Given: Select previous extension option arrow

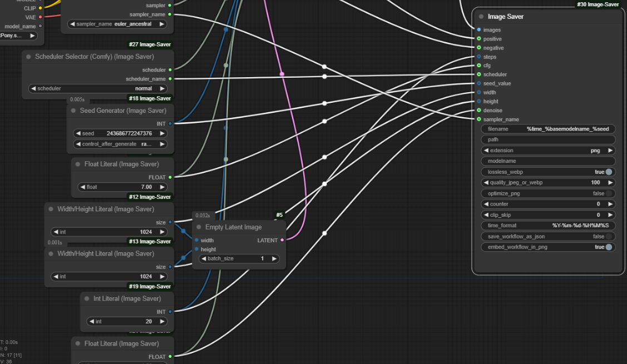Looking at the screenshot, I should [x=486, y=150].
